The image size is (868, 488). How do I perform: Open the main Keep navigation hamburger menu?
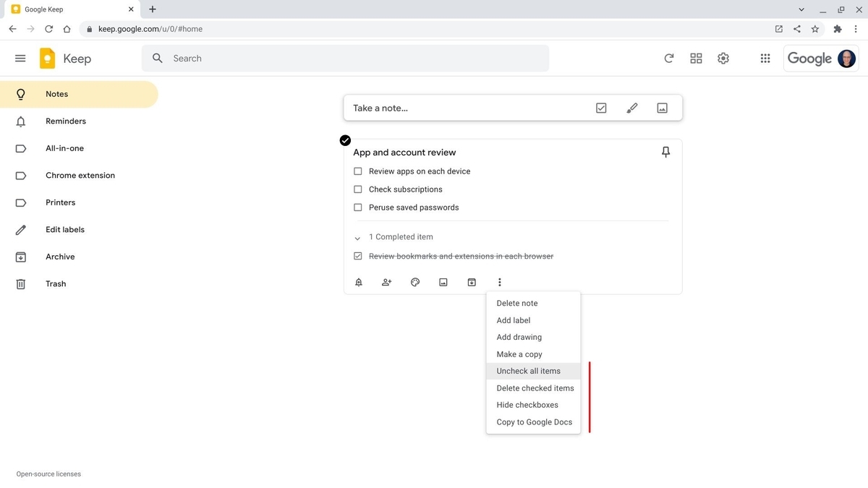coord(20,58)
